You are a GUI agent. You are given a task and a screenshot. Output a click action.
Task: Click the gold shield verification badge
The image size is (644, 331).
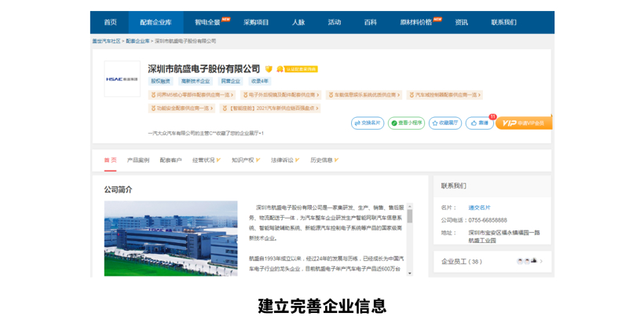tap(269, 69)
